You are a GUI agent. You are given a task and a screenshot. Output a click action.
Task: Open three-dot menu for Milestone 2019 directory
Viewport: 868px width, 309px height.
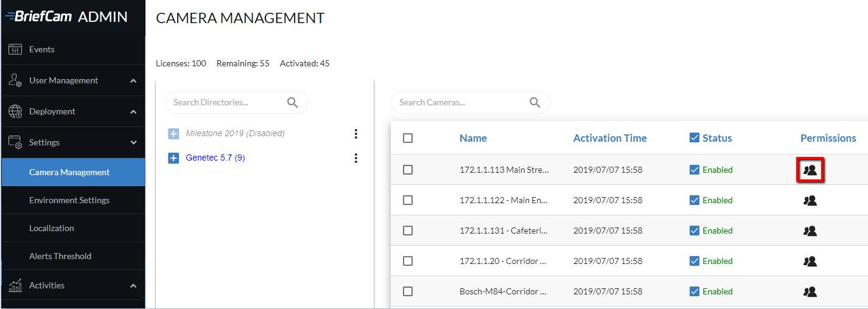(x=356, y=134)
